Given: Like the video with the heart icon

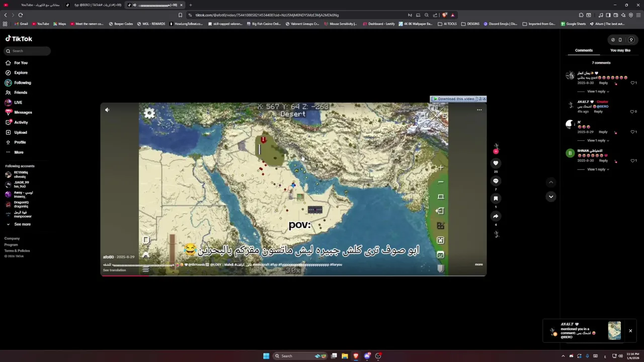Looking at the screenshot, I should click(496, 163).
